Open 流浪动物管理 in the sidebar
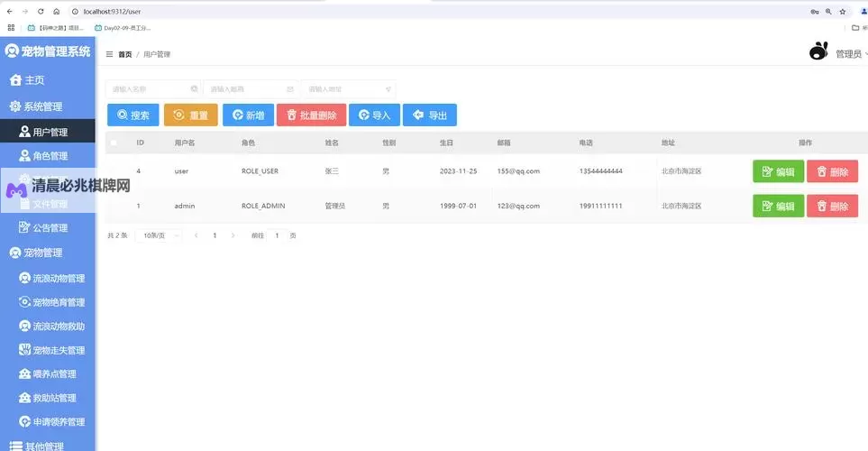This screenshot has width=868, height=451. (48, 278)
